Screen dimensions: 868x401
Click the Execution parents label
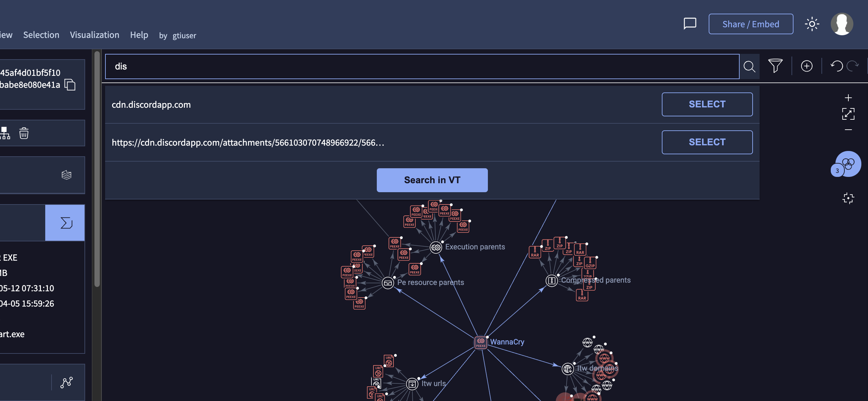(475, 247)
